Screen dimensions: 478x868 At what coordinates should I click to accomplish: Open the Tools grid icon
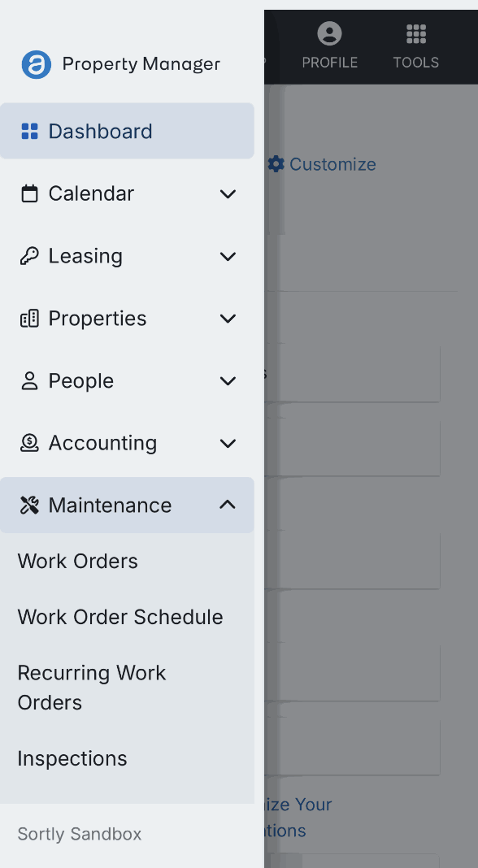[416, 34]
